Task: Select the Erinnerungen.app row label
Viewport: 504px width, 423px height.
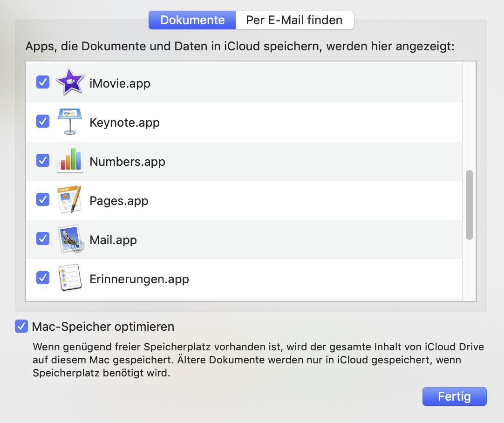Action: (139, 279)
